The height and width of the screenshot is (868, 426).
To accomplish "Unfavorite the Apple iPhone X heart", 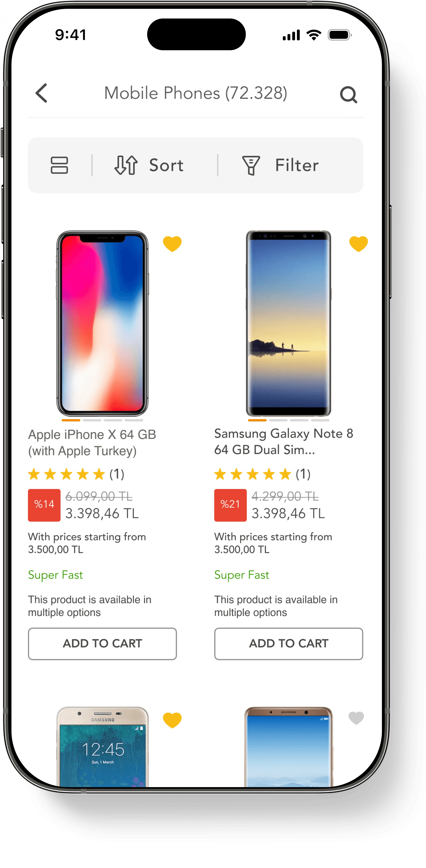I will click(172, 244).
